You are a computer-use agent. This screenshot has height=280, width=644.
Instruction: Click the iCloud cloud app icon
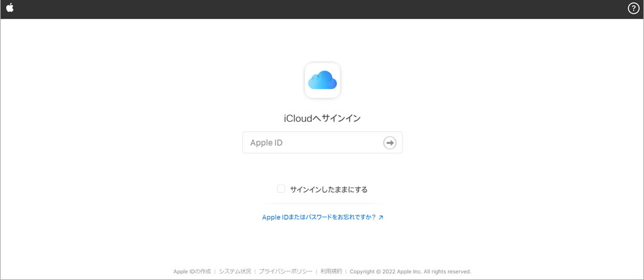click(x=322, y=80)
